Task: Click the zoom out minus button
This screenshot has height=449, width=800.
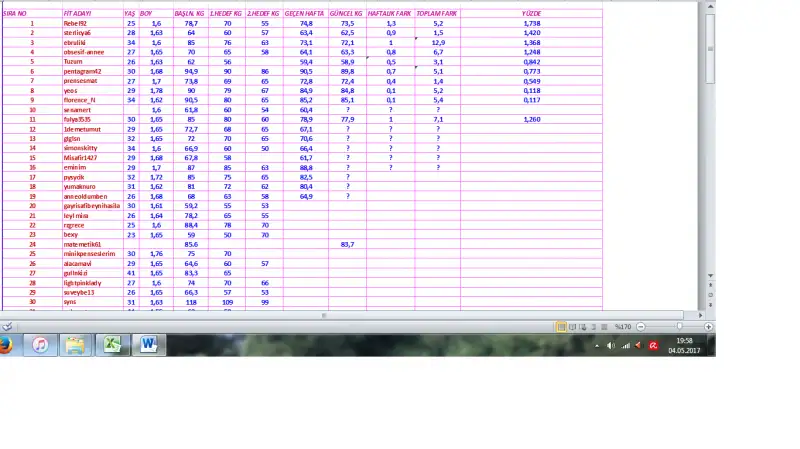Action: (641, 327)
